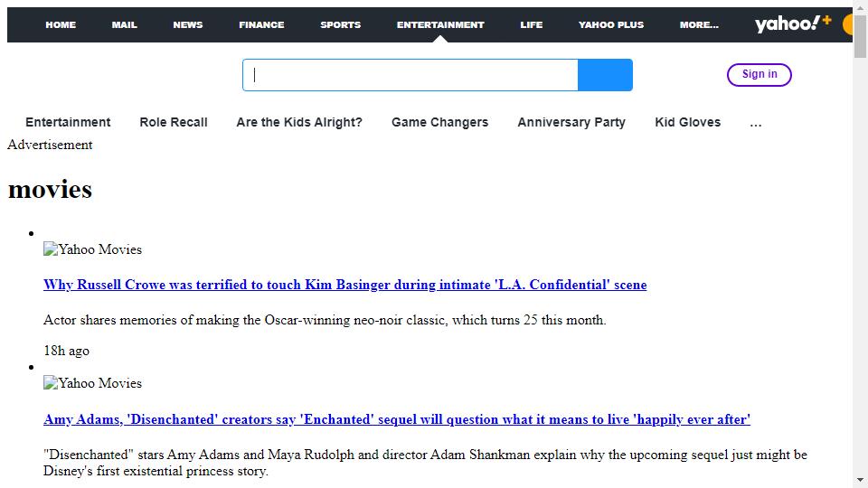The width and height of the screenshot is (868, 488).
Task: Open the Entertainment sub-navigation tab
Action: (x=68, y=122)
